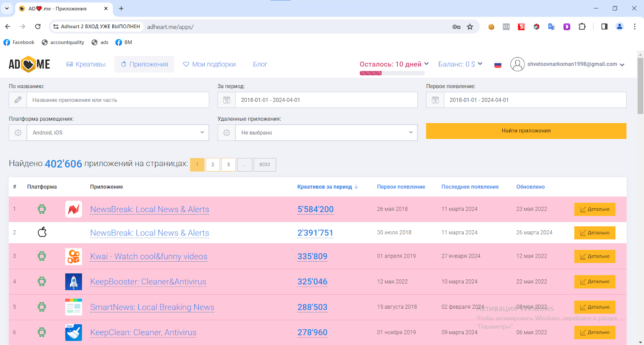Image resolution: width=644 pixels, height=345 pixels.
Task: Click the KeepBooster rocket app icon
Action: [x=74, y=282]
